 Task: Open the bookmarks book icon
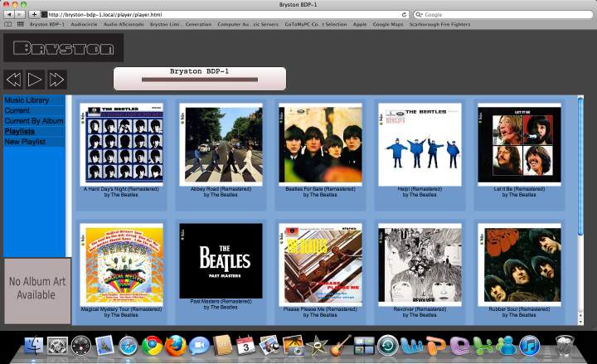click(7, 24)
